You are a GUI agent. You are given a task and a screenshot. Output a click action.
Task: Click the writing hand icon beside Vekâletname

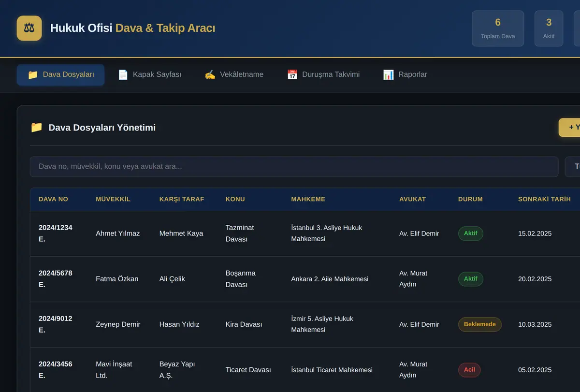point(210,75)
